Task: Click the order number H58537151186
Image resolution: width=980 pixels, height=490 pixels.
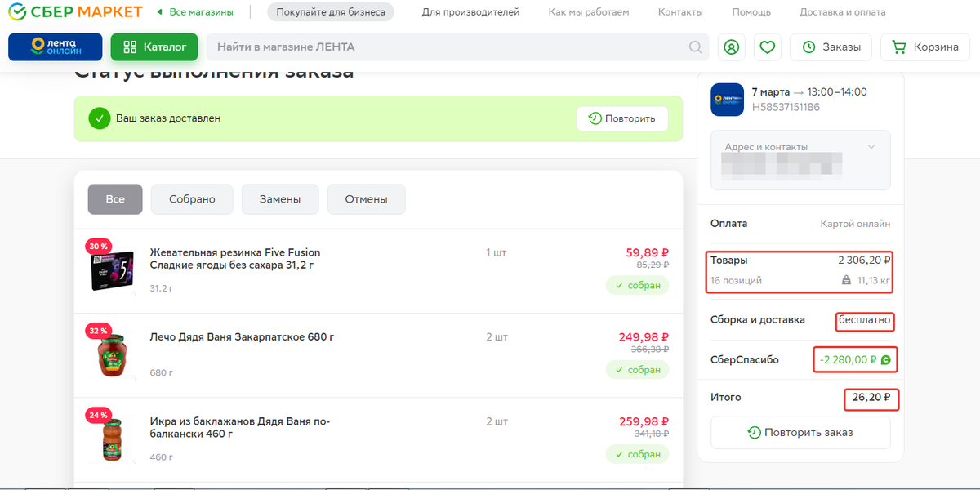Action: (x=786, y=107)
